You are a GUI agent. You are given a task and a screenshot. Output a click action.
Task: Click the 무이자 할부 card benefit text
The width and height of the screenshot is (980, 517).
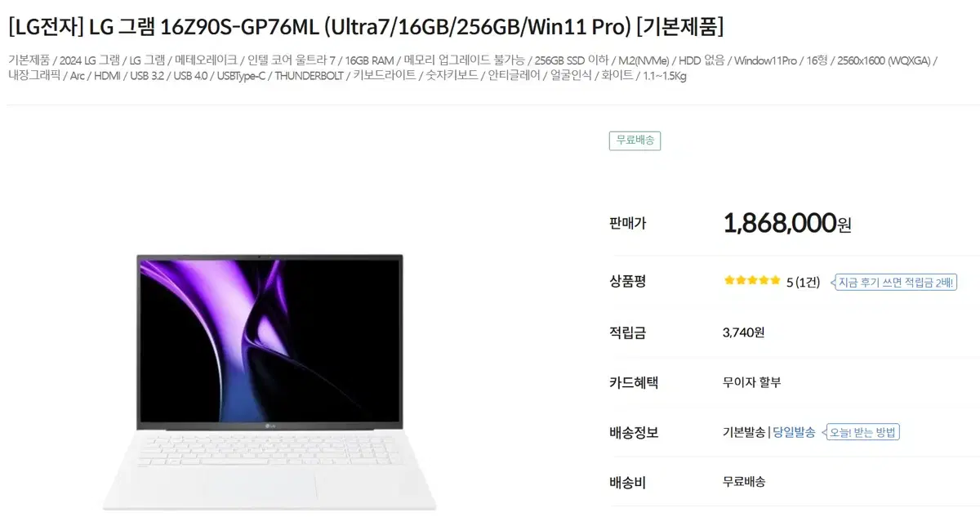(751, 381)
